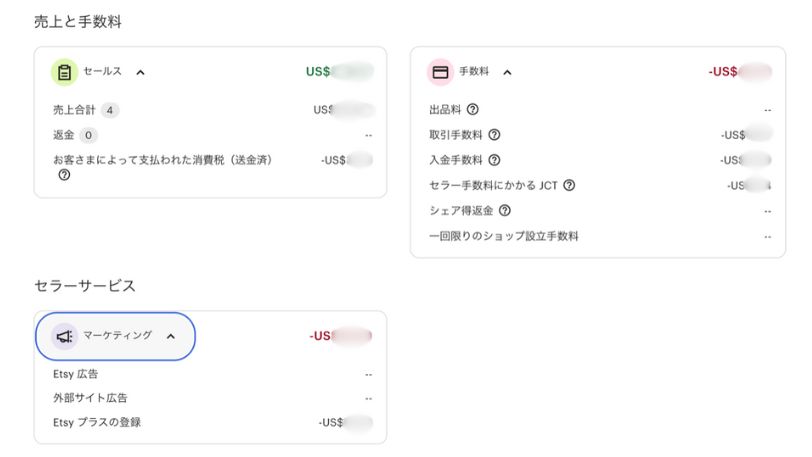
Task: Click the Etsy プラスの登録 row label
Action: (x=97, y=422)
